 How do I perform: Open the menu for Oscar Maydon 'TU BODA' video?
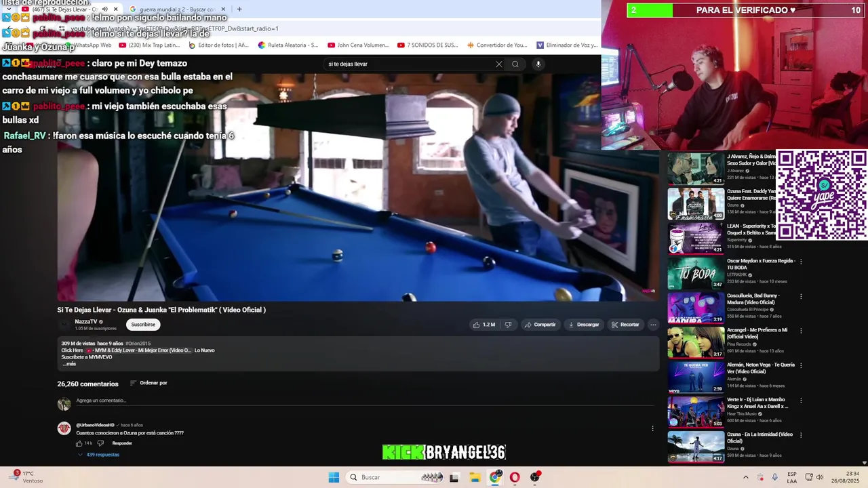pyautogui.click(x=801, y=262)
